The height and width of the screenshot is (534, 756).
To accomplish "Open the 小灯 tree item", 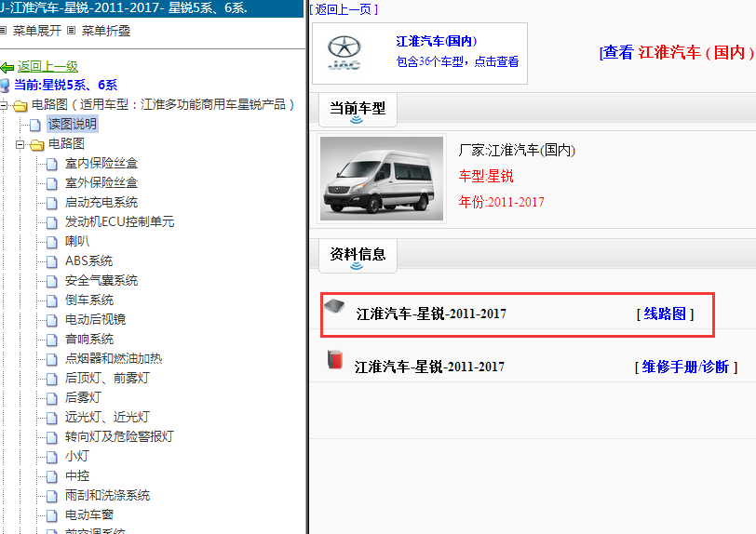I will tap(77, 456).
